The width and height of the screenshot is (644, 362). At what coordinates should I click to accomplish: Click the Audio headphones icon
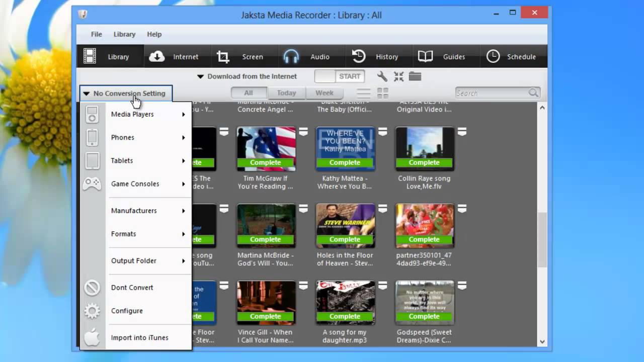tap(291, 56)
